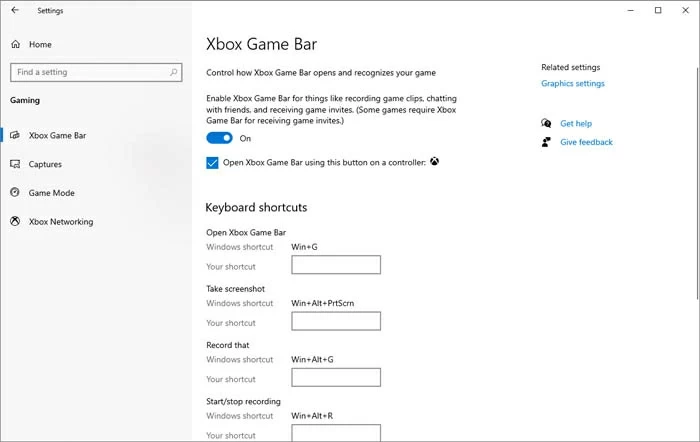The height and width of the screenshot is (442, 700).
Task: Click the Open Xbox Game Bar shortcut field
Action: click(336, 265)
